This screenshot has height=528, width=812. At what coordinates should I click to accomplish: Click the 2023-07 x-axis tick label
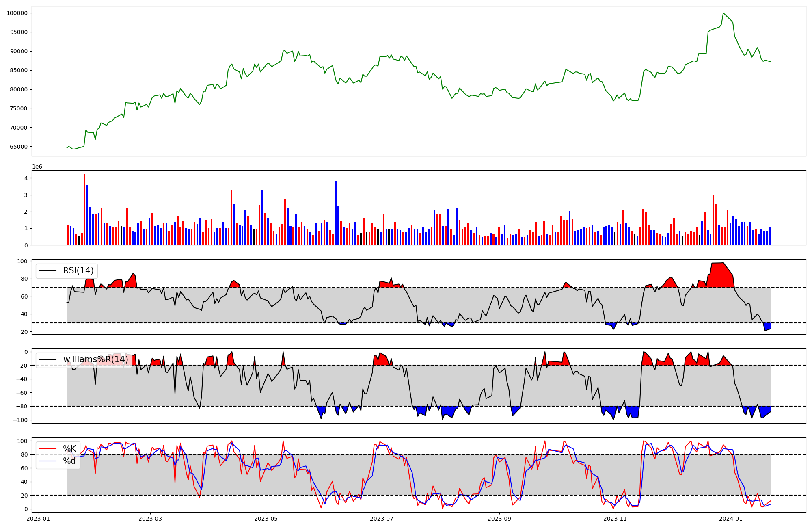point(382,519)
